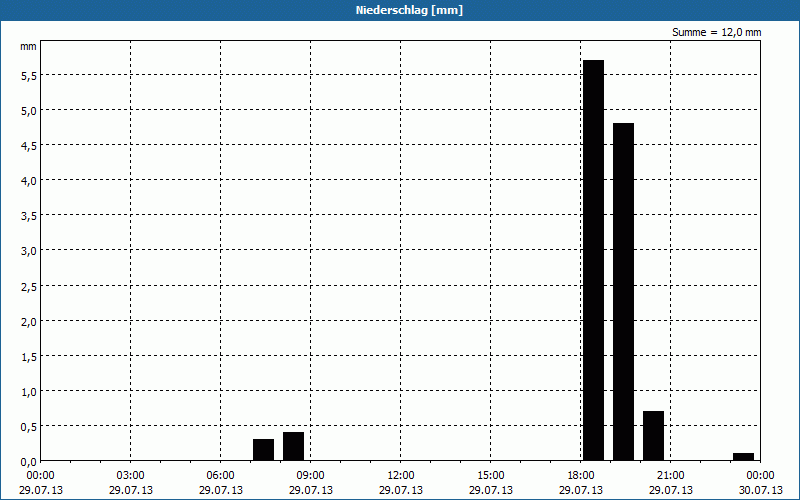Click the 0,7 mm bar before 21:00

tap(654, 436)
